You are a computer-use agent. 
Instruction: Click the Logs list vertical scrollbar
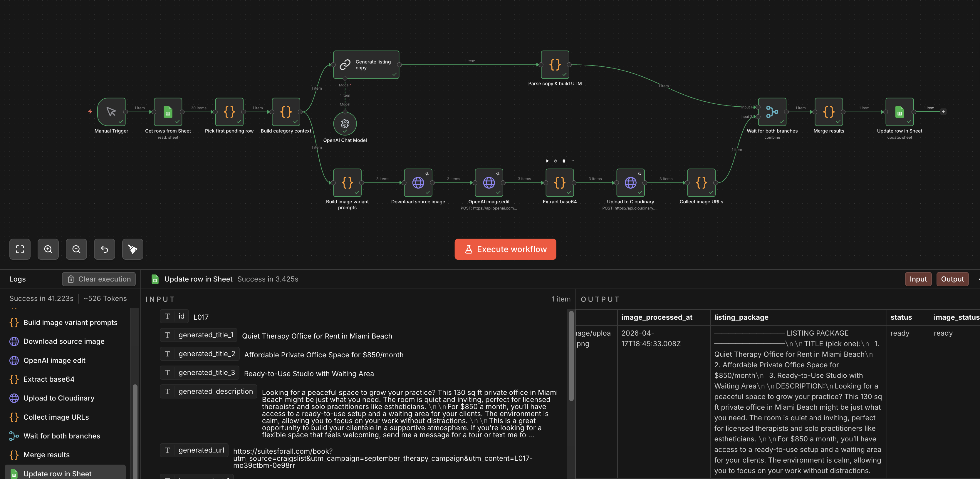pos(135,432)
